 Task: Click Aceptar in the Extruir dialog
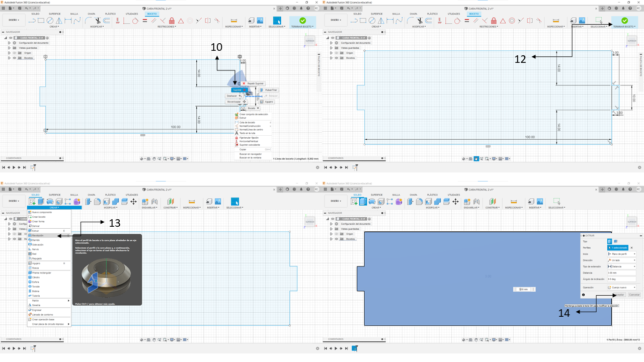pos(619,295)
